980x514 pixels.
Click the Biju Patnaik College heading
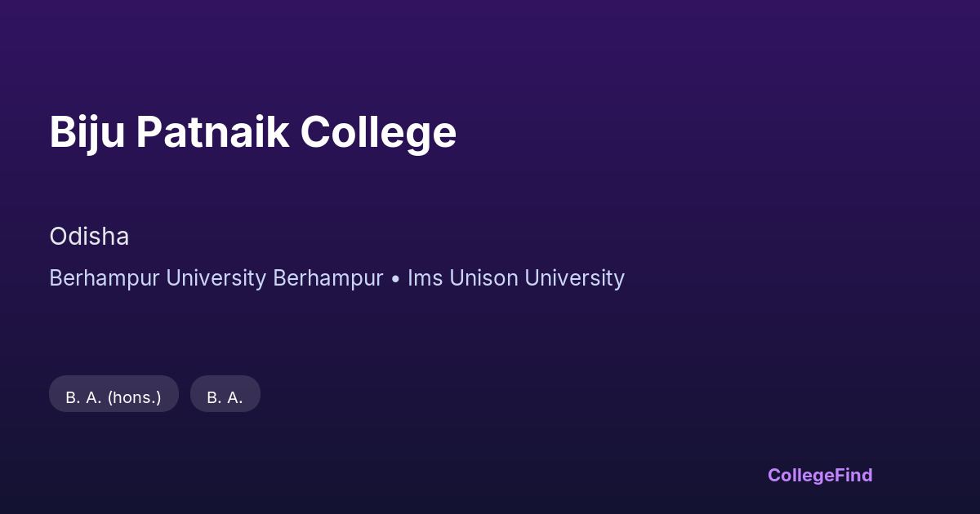pos(252,132)
